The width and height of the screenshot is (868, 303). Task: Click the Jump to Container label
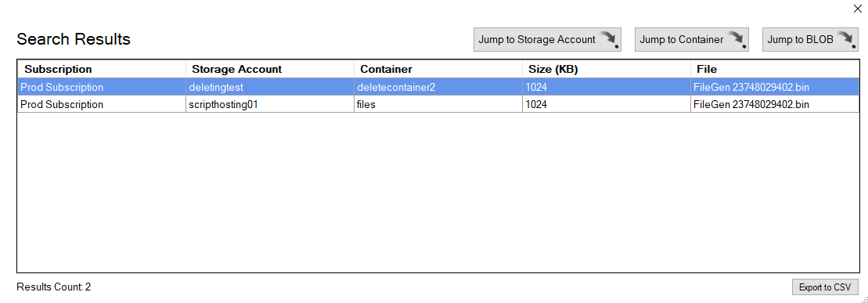point(682,40)
